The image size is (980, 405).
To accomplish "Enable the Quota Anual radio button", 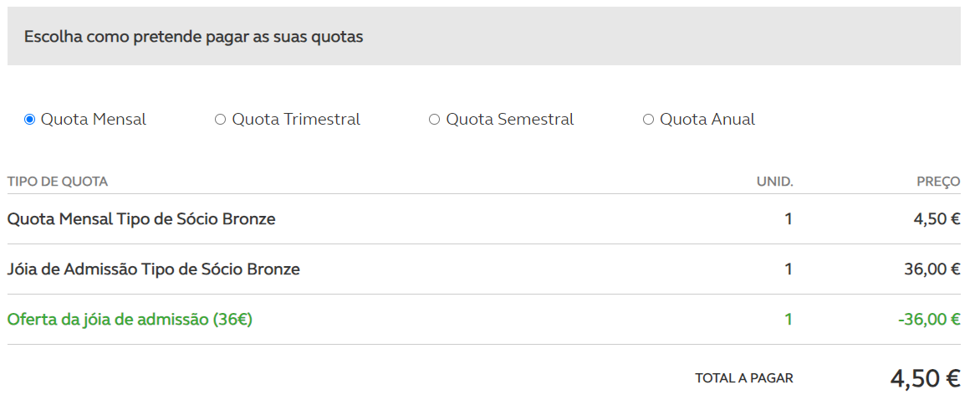I will click(649, 120).
